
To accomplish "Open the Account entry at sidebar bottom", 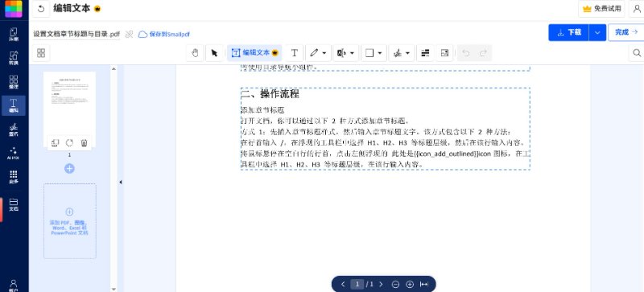I will click(x=14, y=285).
